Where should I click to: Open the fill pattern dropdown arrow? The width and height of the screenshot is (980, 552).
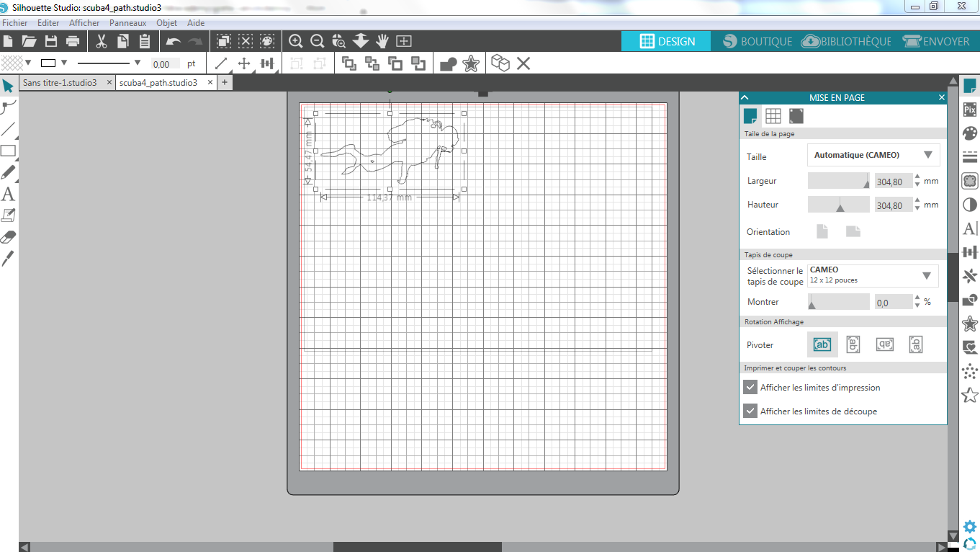(28, 63)
